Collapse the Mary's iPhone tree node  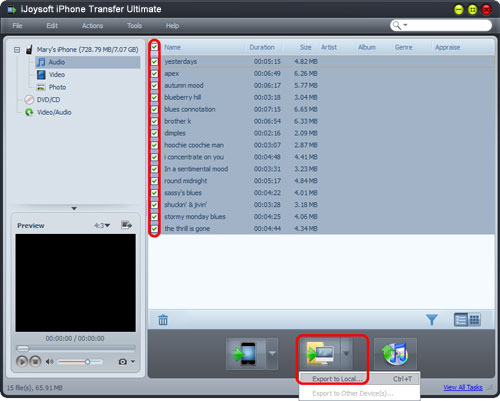(x=17, y=50)
